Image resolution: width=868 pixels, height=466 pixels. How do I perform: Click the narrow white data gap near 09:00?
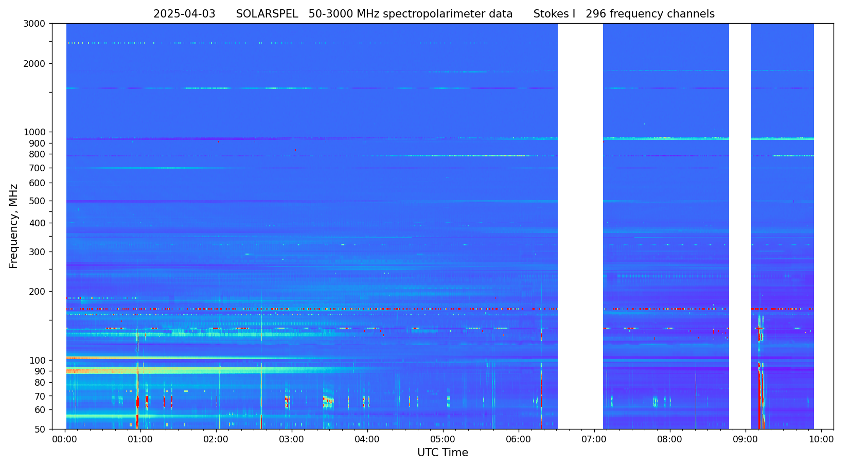739,226
